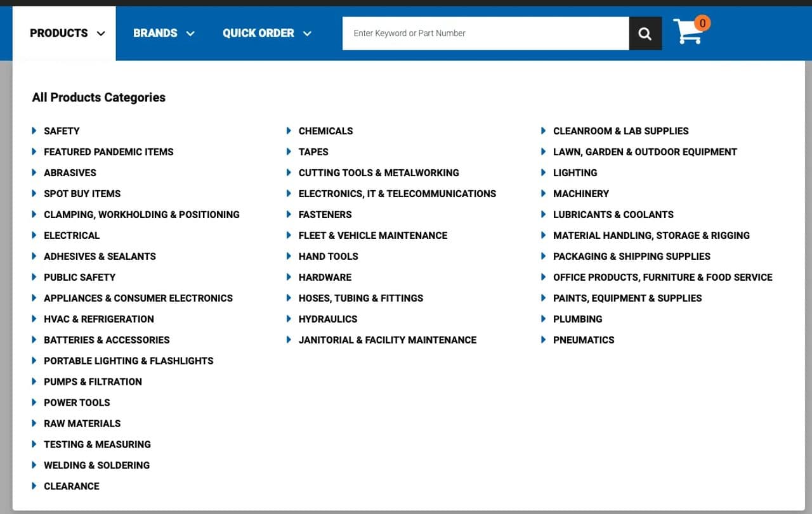Open Appliances & Consumer Electronics

[138, 299]
